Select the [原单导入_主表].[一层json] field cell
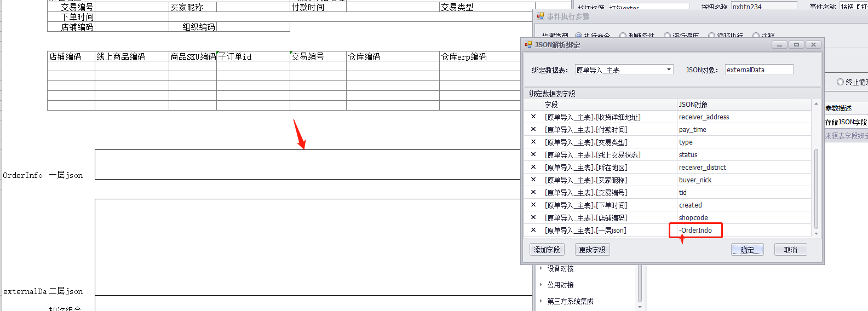 (x=610, y=230)
